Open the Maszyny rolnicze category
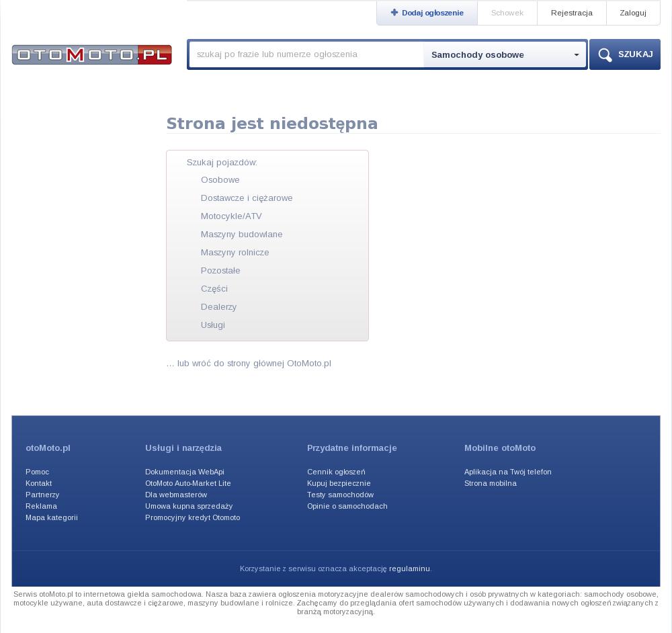672x633 pixels. click(x=235, y=253)
